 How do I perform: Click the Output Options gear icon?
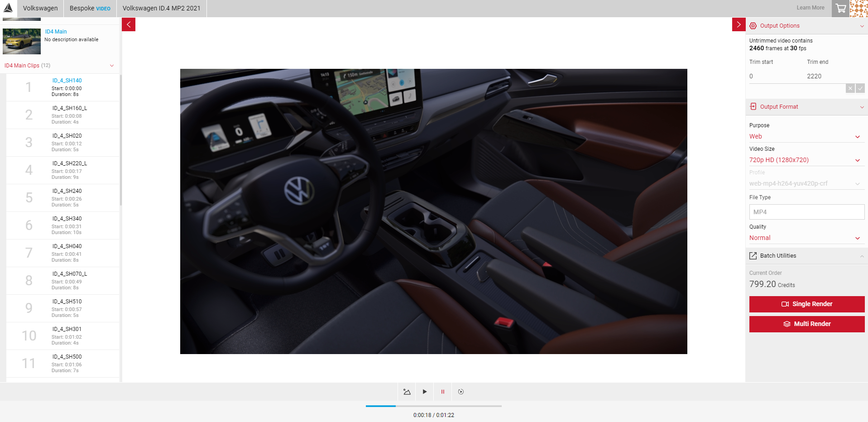(753, 26)
